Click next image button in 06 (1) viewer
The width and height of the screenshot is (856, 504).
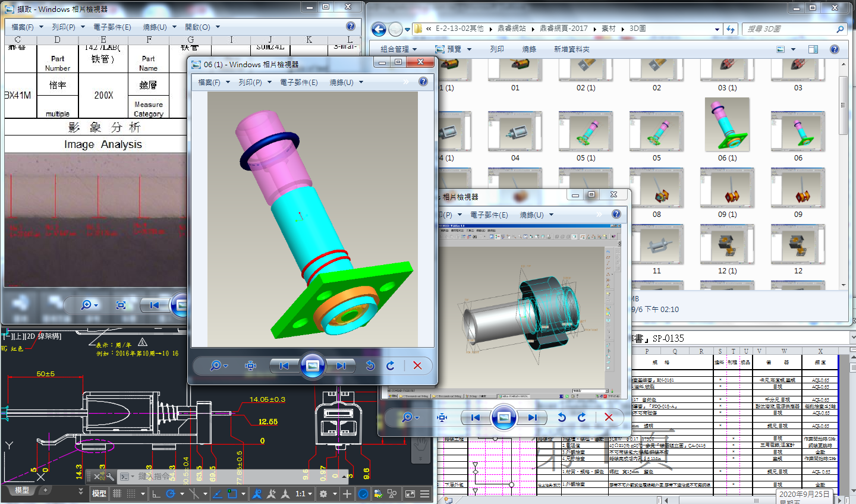pyautogui.click(x=341, y=366)
